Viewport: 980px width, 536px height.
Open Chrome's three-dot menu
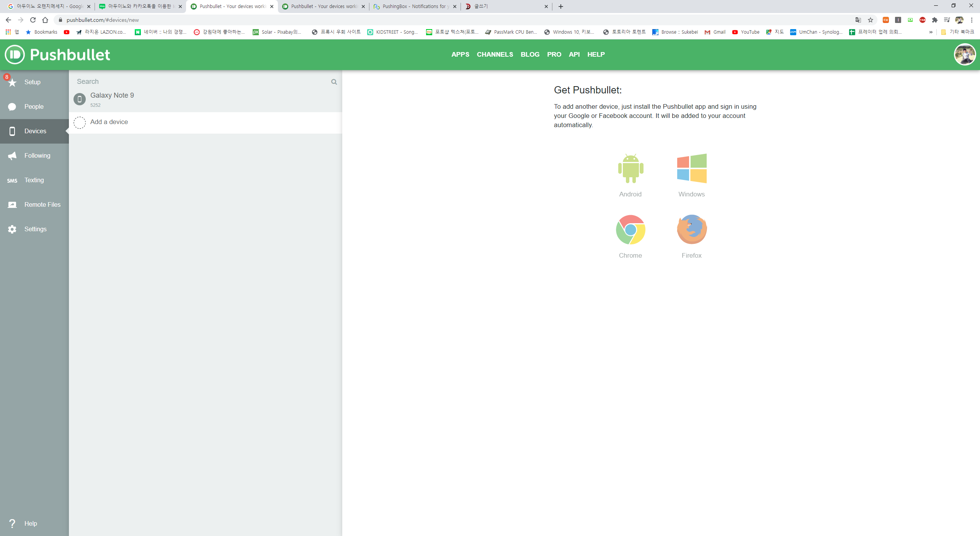tap(972, 20)
